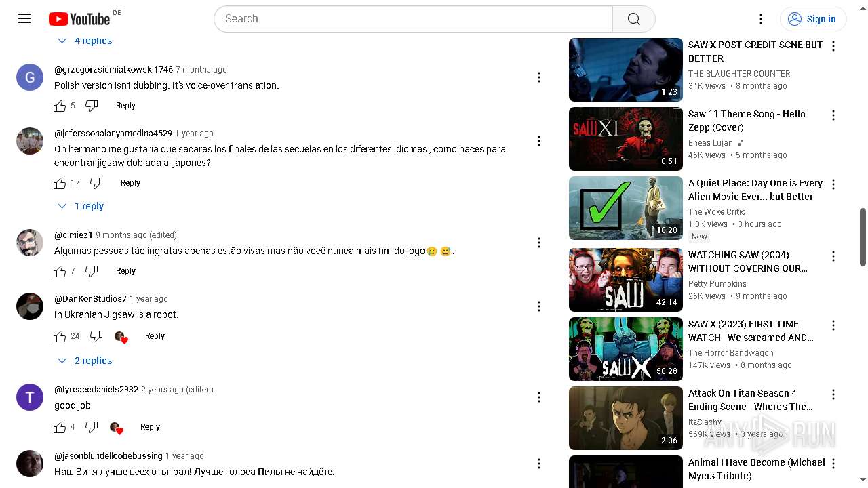The height and width of the screenshot is (488, 868).
Task: Open Watching Saw (2004) video thumbnail
Action: coord(626,280)
